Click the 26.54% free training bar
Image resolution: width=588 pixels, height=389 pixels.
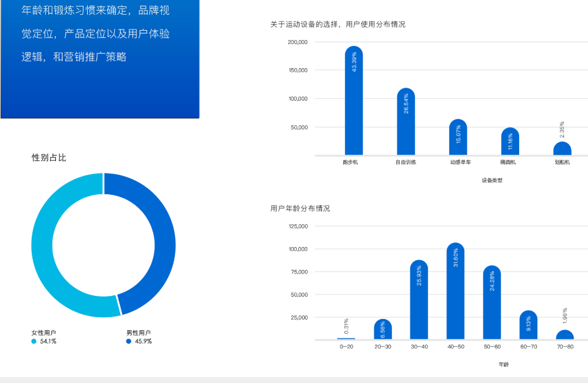pos(406,122)
